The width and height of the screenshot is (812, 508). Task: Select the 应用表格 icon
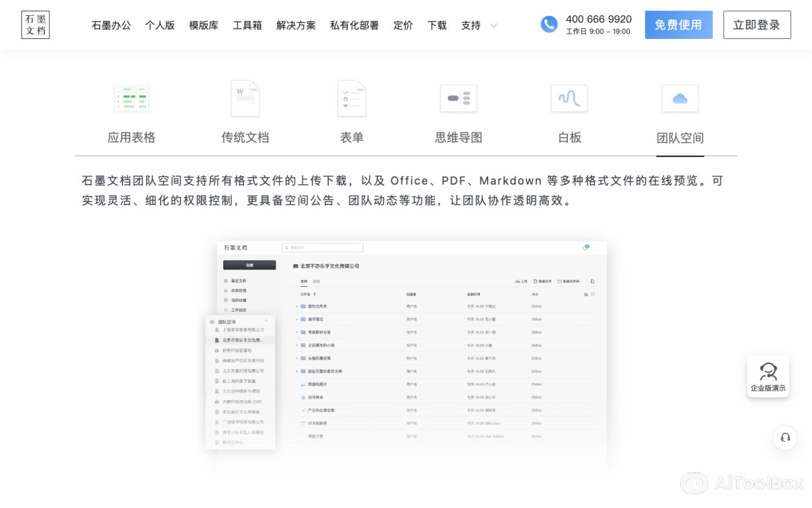coord(132,98)
